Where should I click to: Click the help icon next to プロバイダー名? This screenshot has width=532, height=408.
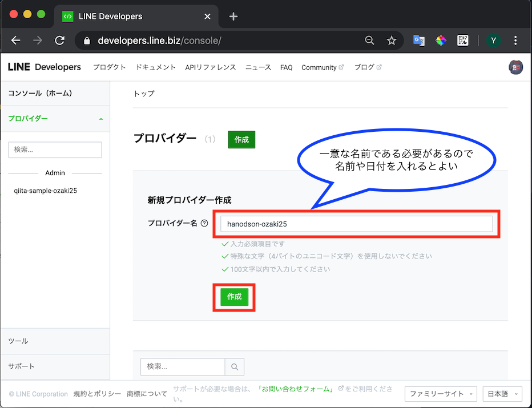(204, 223)
